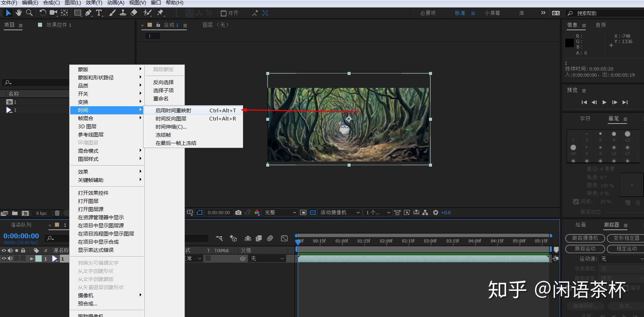Click the 稳定运动 button

626,249
